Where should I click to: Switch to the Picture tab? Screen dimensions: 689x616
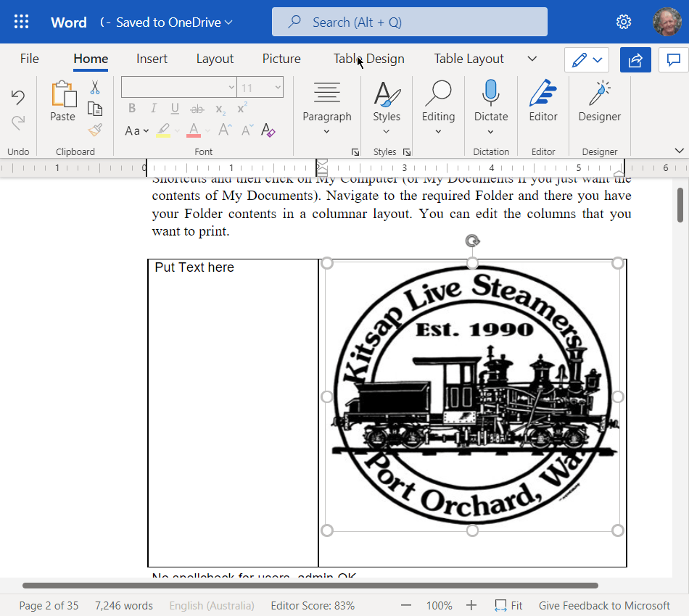pyautogui.click(x=281, y=59)
